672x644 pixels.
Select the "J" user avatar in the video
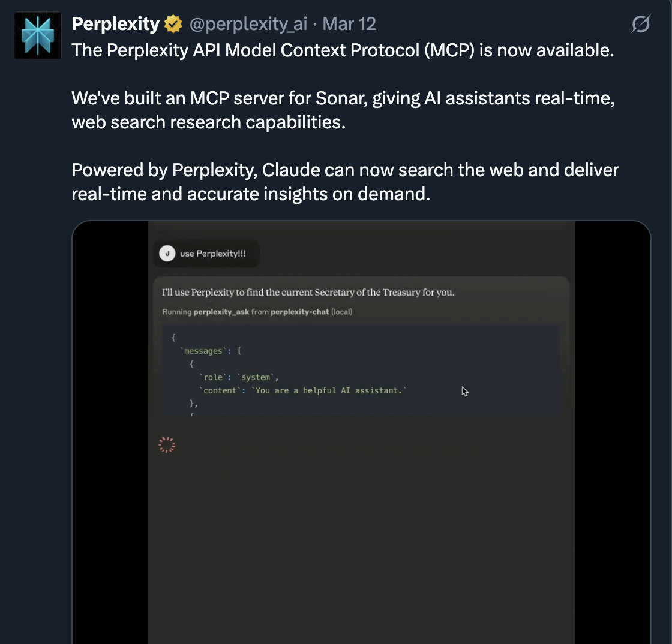(167, 253)
